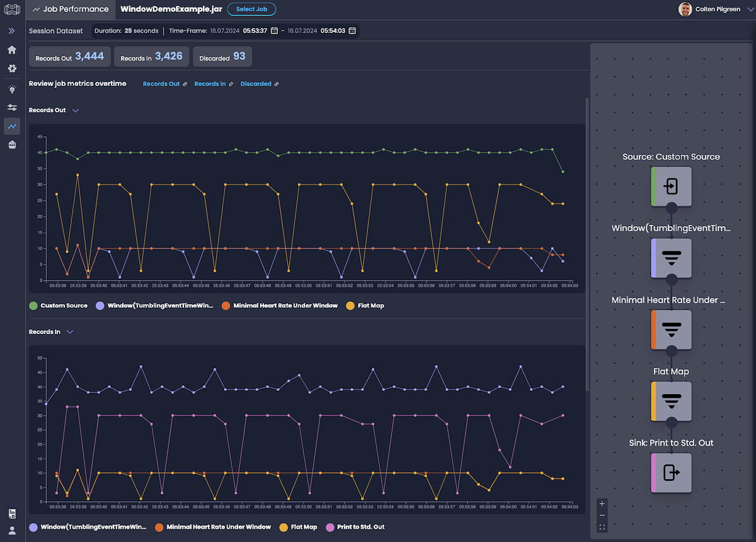Hide the Minimal Heart Rate Under Window series
This screenshot has width=756, height=542.
click(280, 305)
